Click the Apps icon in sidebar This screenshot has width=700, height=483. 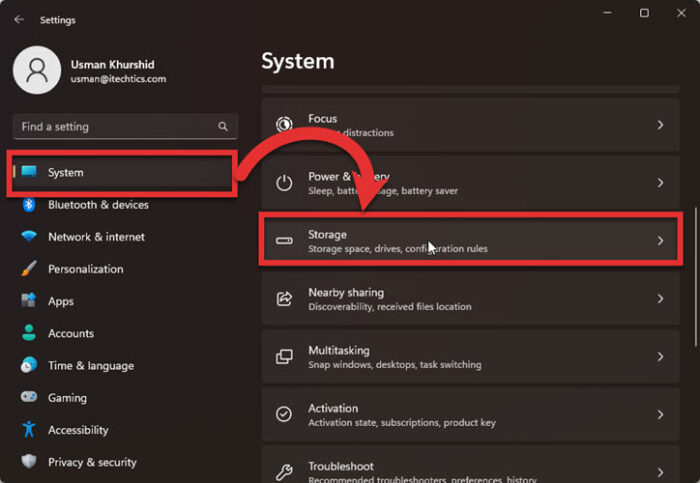click(x=29, y=300)
